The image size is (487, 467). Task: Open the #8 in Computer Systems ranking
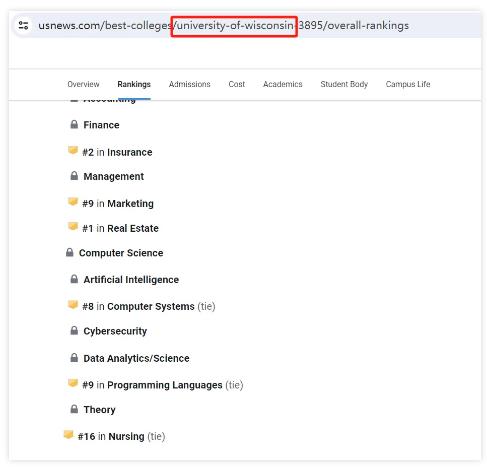coord(149,306)
